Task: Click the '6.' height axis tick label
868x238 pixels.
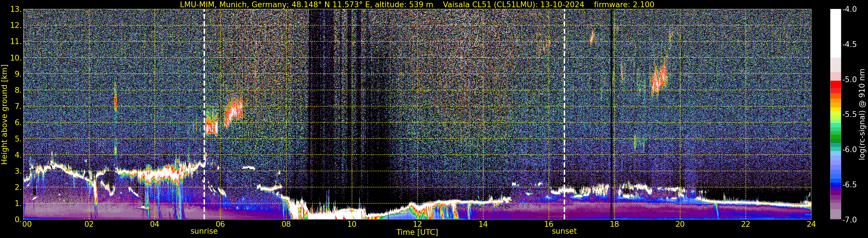Action: point(18,123)
